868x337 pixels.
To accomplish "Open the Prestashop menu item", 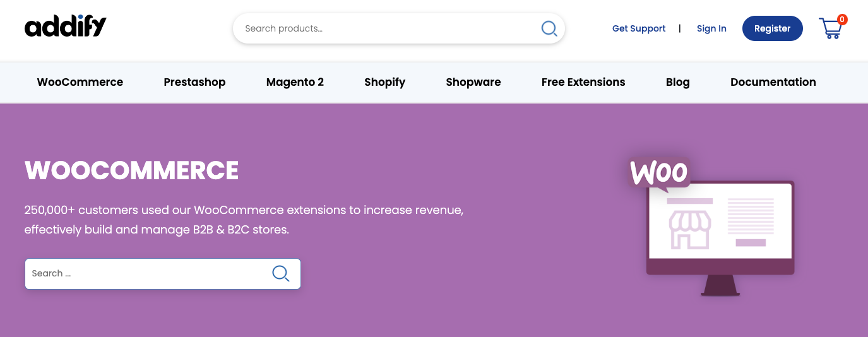I will click(194, 82).
